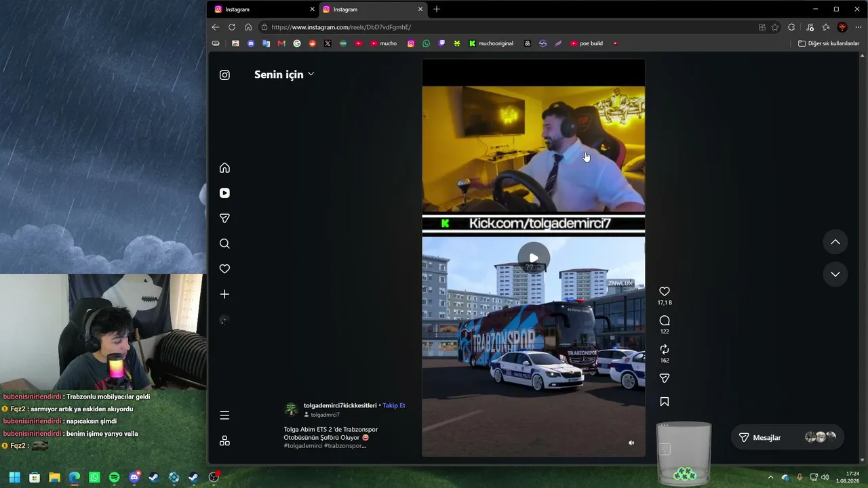The width and height of the screenshot is (868, 488).
Task: Open 'Diğer sık kullanılanlar' bookmarks folder
Action: (x=829, y=43)
